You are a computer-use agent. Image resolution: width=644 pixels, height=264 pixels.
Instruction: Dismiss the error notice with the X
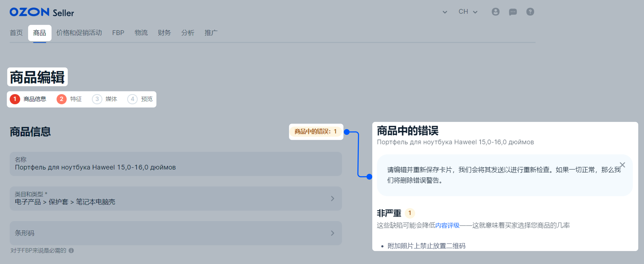(x=622, y=165)
